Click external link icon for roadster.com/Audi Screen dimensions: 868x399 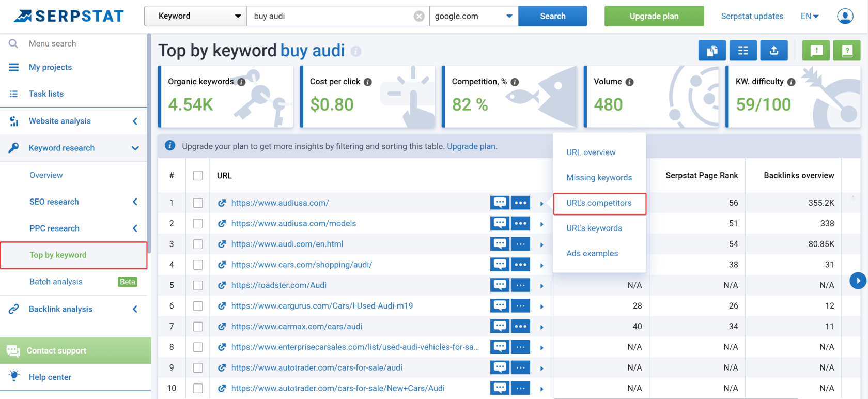(222, 285)
